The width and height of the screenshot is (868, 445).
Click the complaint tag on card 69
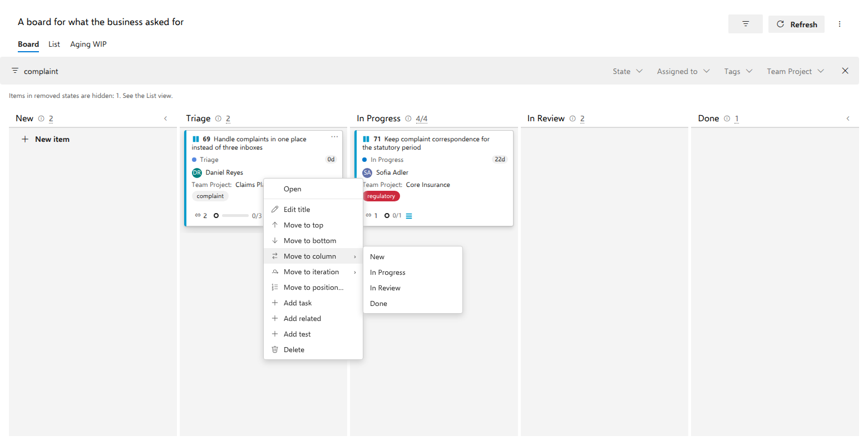tap(210, 196)
